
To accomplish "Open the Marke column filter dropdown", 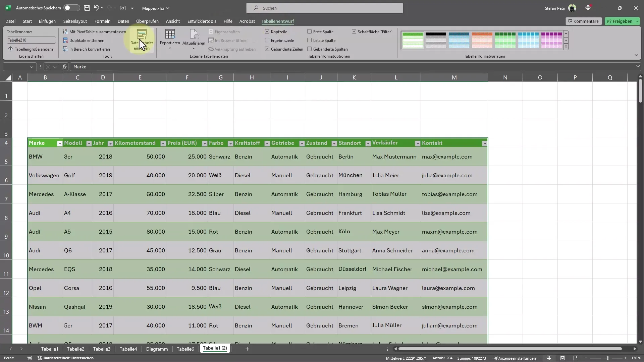I will 60,143.
